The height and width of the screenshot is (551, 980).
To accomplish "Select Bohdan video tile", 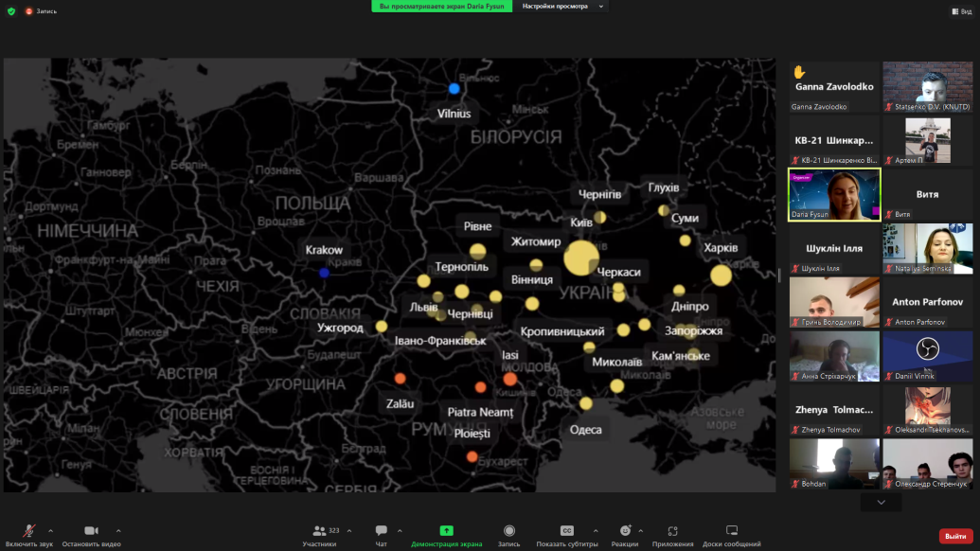I will (834, 464).
